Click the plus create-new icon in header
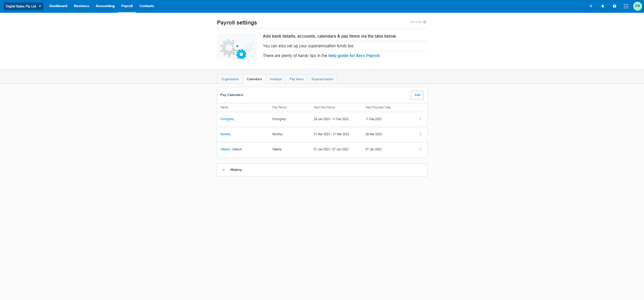Viewport: 644px width, 300px height. (591, 6)
